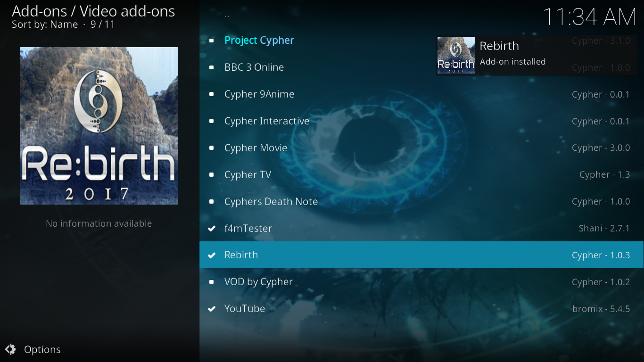Click the bullet icon beside BBC 3 Online
The image size is (644, 362).
coord(212,67)
